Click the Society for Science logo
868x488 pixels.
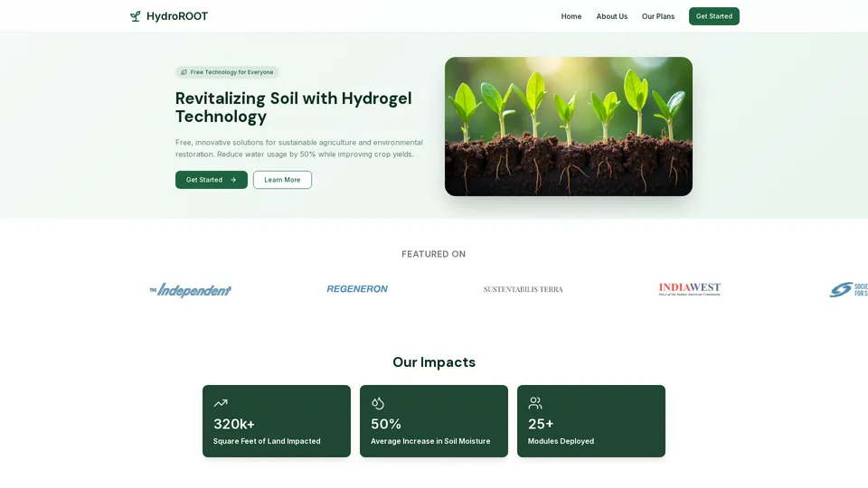coord(849,289)
